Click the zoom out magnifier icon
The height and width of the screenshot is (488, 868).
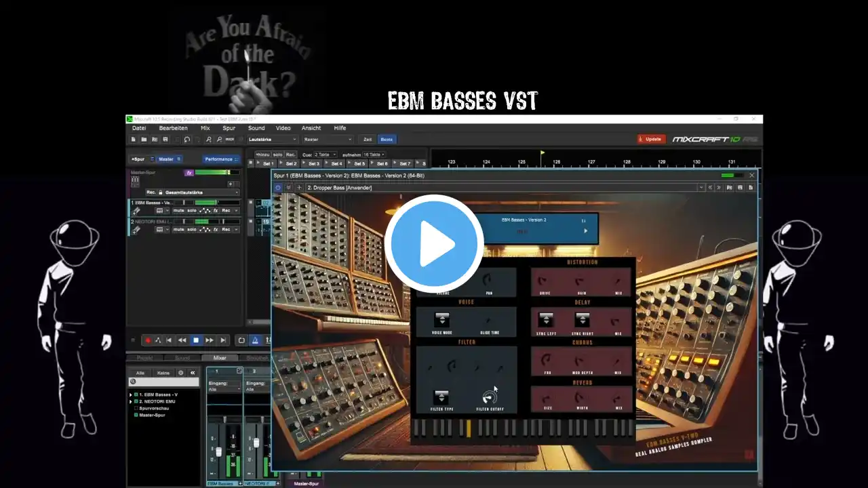(219, 139)
